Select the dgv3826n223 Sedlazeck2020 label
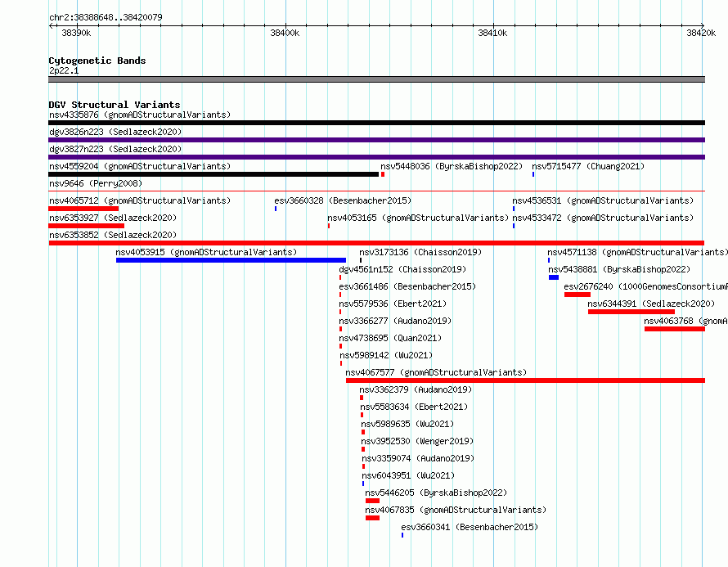 coord(115,132)
